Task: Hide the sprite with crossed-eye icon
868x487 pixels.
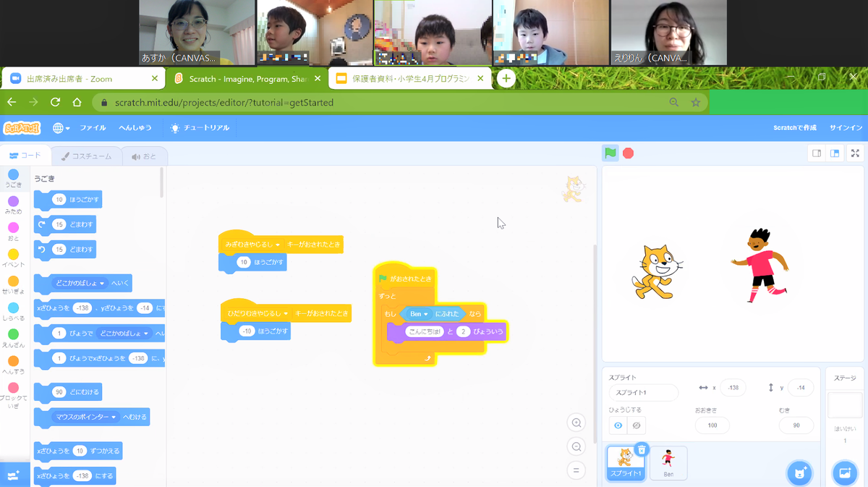Action: pos(636,425)
